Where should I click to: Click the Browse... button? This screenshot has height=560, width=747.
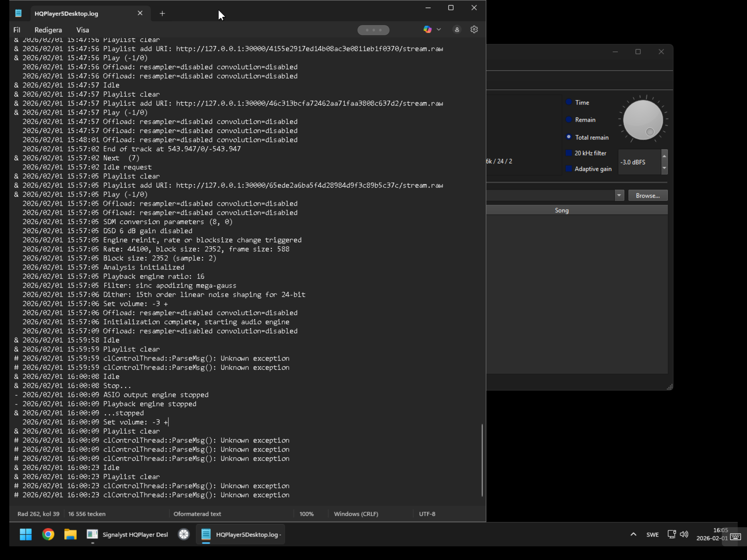coord(647,196)
